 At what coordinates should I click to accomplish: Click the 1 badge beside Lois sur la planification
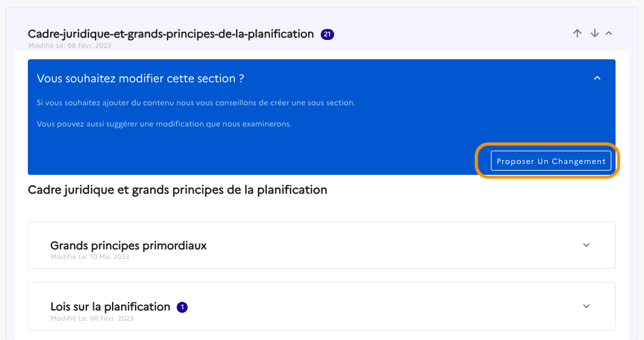click(182, 307)
